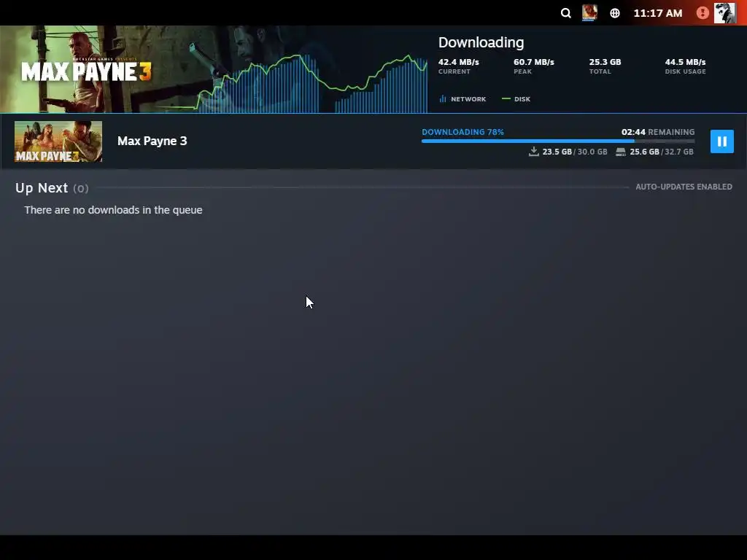This screenshot has height=560, width=747.
Task: Click the Downloading header title
Action: (x=481, y=42)
